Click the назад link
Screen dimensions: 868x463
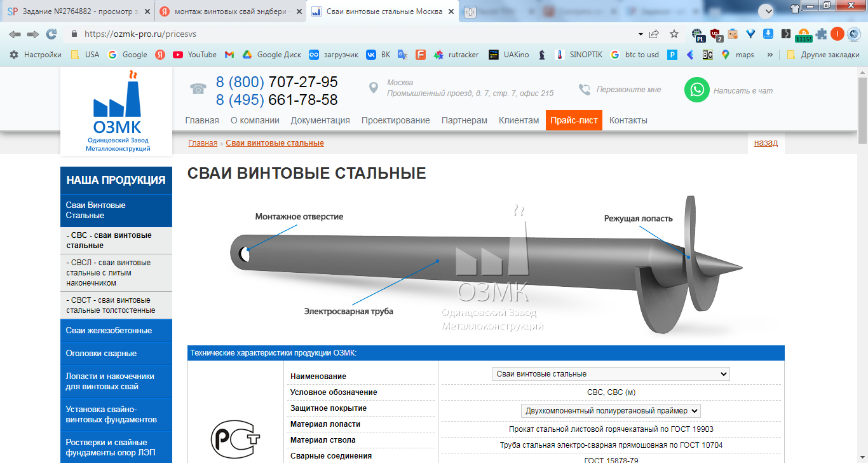(766, 142)
